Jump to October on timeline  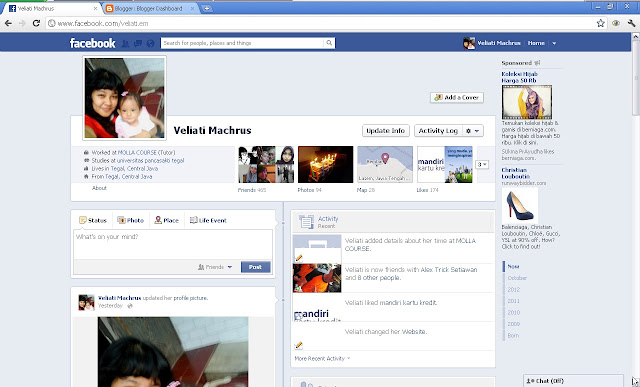tap(517, 278)
